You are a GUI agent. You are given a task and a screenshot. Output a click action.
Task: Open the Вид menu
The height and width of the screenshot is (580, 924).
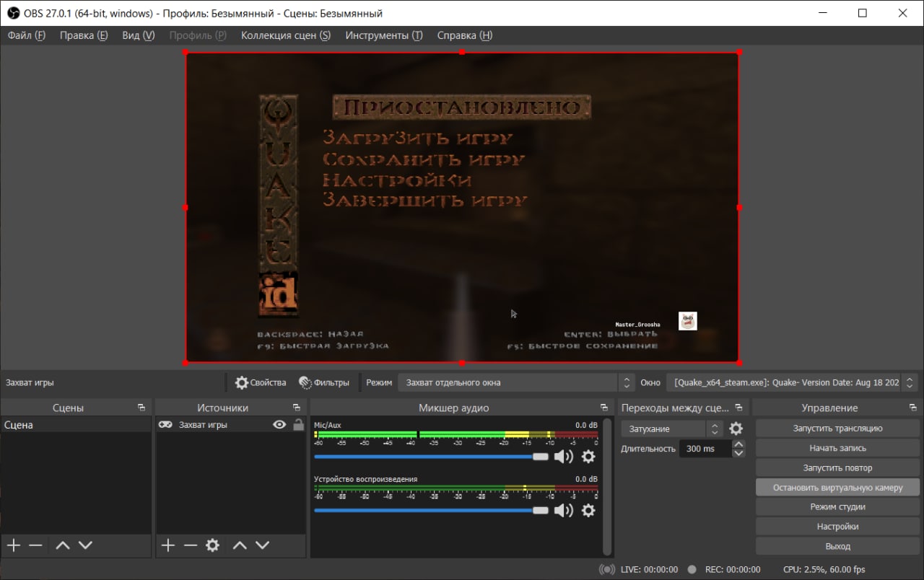click(x=139, y=35)
